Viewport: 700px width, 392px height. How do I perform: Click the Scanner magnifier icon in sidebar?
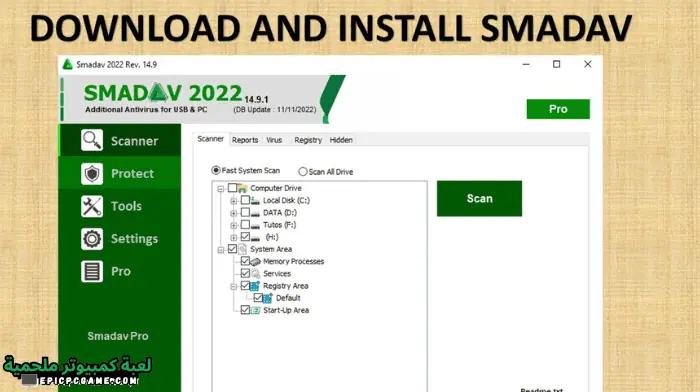(x=92, y=140)
